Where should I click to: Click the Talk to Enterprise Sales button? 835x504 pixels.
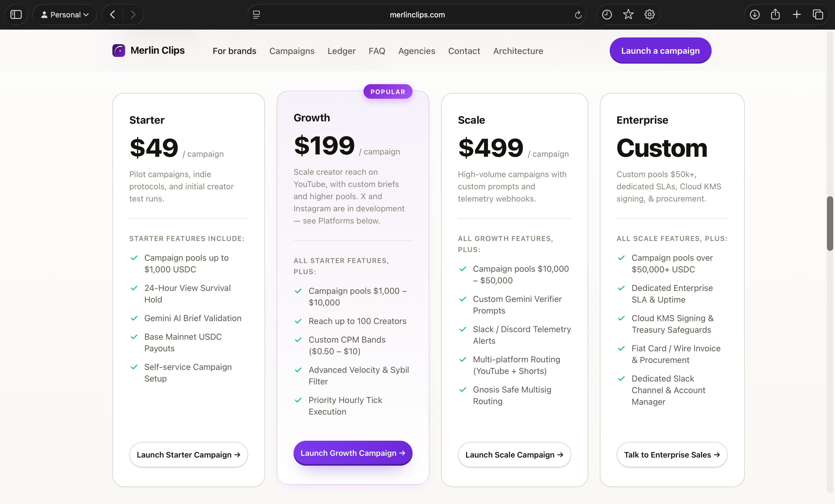click(x=672, y=455)
